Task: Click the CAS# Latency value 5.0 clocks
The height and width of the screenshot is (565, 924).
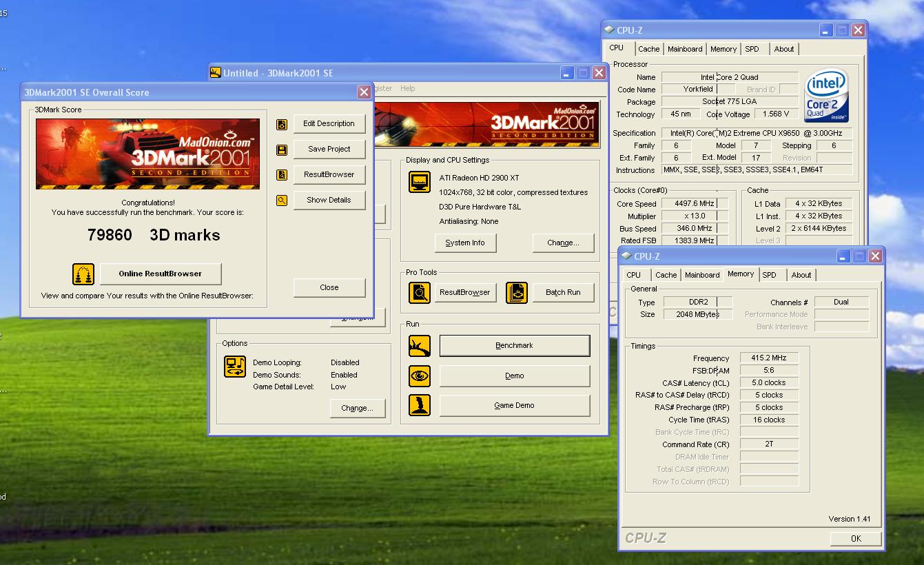Action: pyautogui.click(x=770, y=382)
